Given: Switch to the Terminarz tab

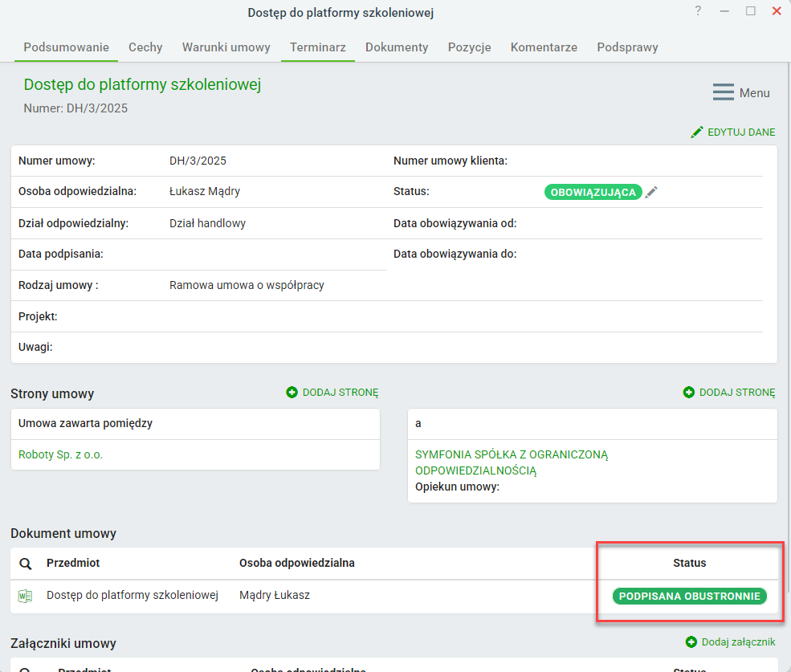Looking at the screenshot, I should (x=318, y=47).
